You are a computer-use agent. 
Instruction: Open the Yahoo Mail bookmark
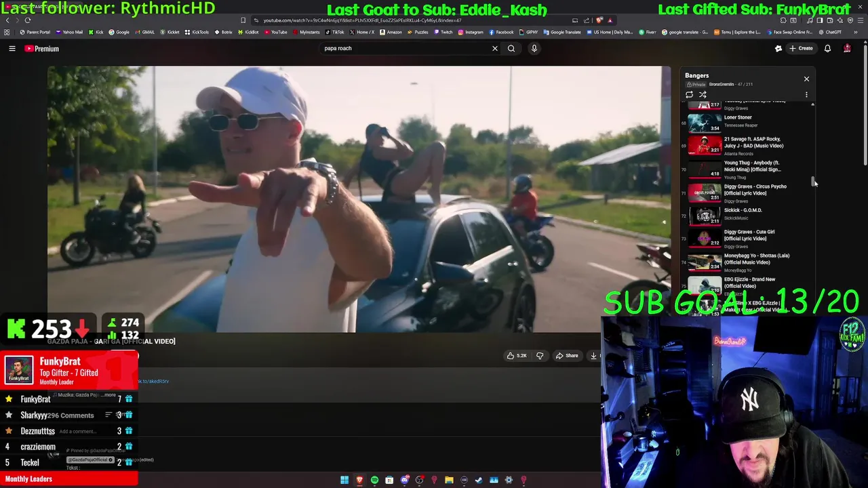[71, 32]
